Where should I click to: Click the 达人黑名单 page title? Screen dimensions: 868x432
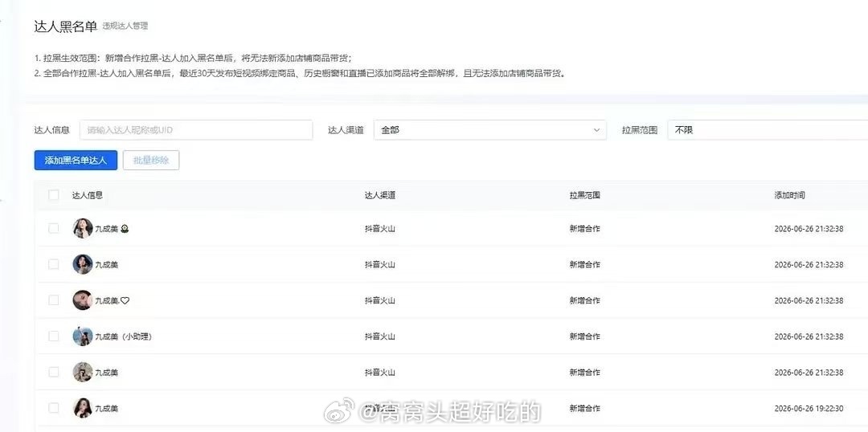coord(65,26)
